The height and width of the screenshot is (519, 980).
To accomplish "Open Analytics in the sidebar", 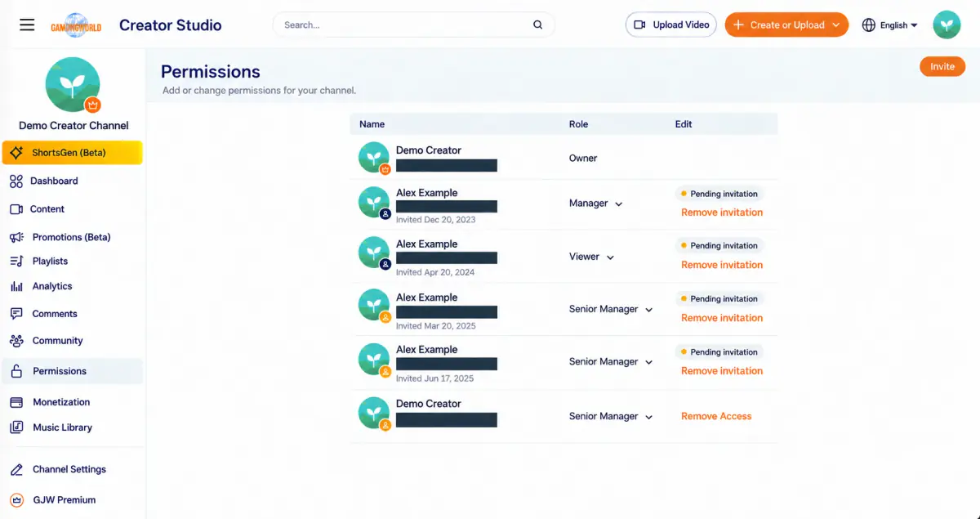I will (x=52, y=286).
